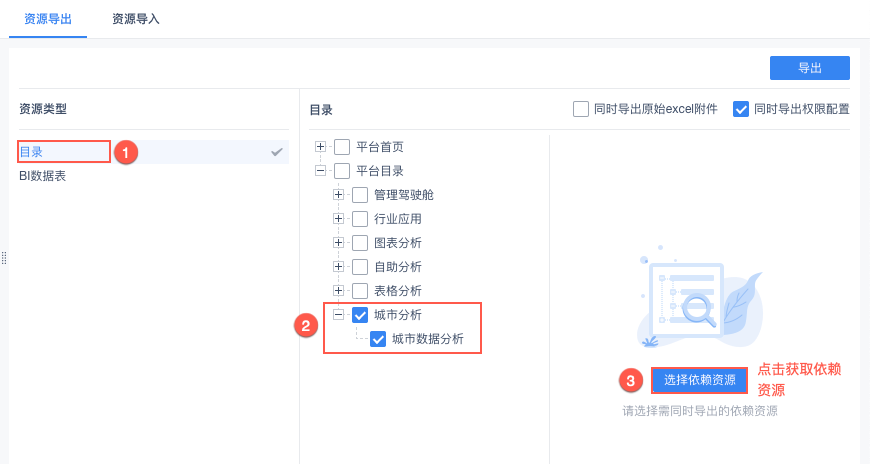Click the left panel drag handle

(x=4, y=258)
